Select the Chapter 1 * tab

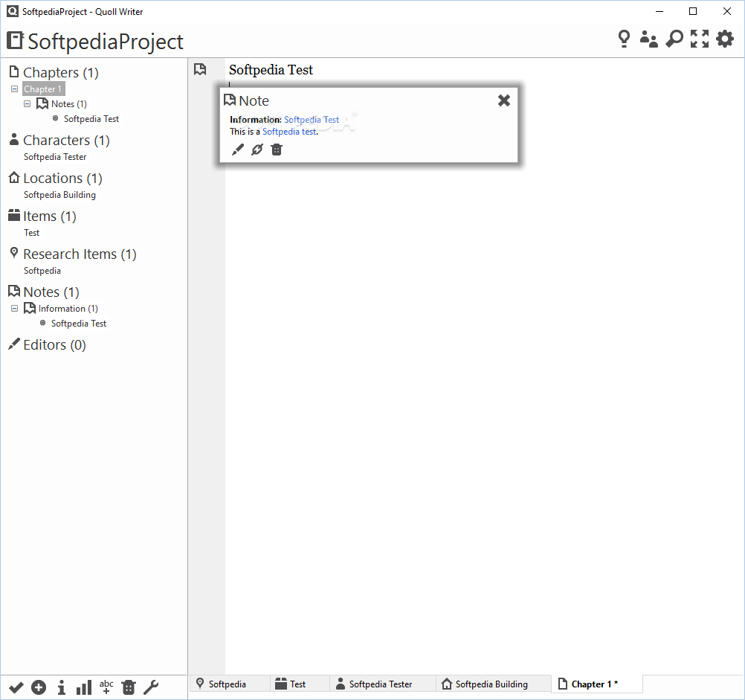(x=597, y=684)
